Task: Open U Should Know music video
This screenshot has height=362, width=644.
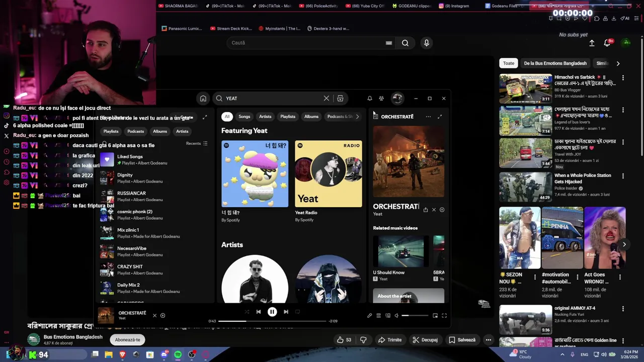Action: coord(401,258)
